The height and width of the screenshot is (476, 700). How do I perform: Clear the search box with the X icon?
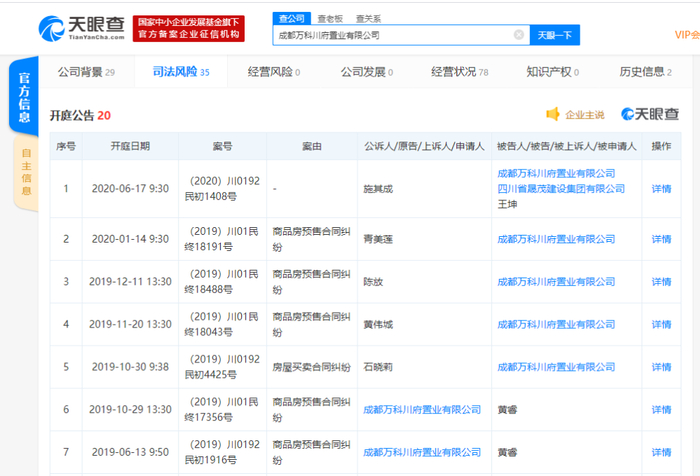click(x=518, y=35)
